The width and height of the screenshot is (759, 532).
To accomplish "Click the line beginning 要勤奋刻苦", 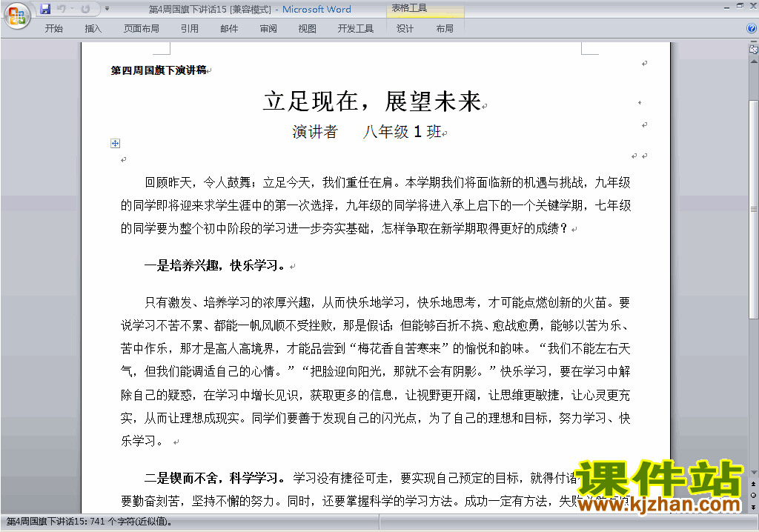I will tap(376, 501).
